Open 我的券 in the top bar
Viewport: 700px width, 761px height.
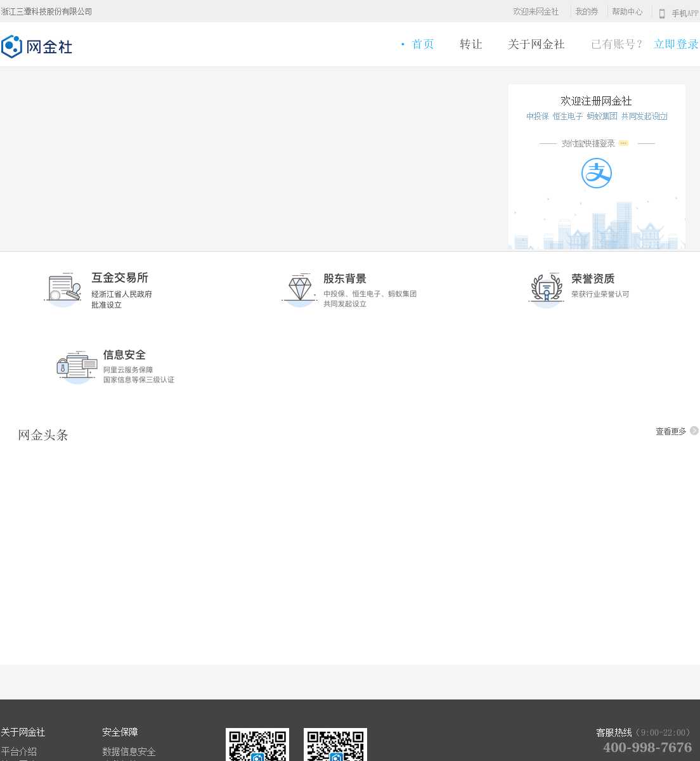tap(587, 12)
